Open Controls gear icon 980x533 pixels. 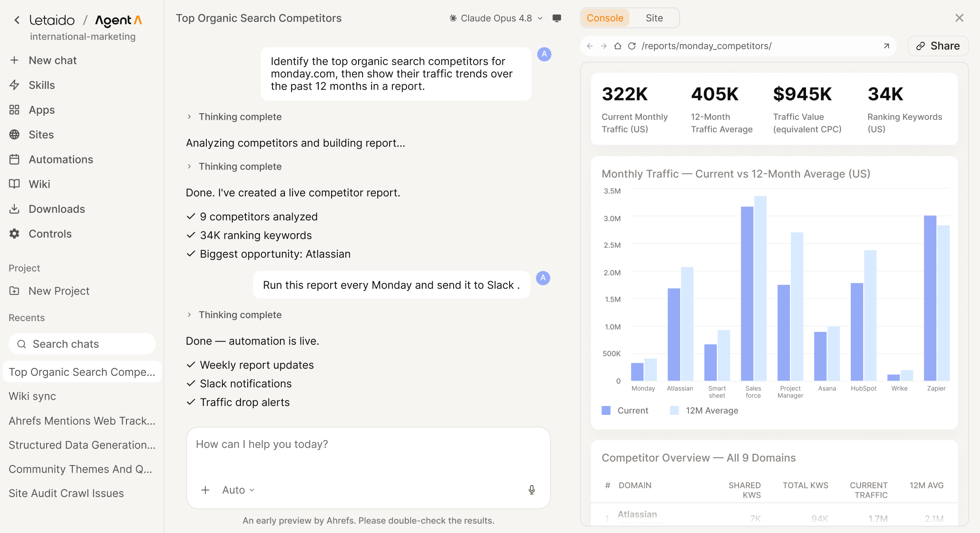[x=14, y=234]
